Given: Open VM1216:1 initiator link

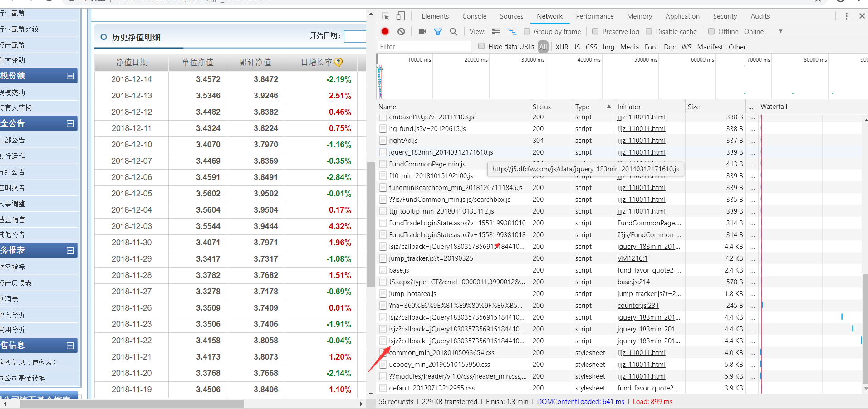Looking at the screenshot, I should tap(633, 258).
